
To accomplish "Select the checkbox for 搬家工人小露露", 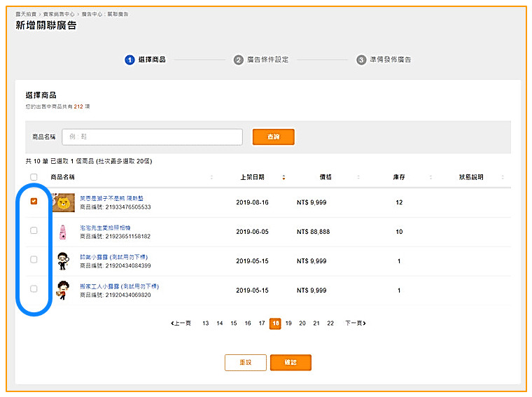I will click(34, 288).
